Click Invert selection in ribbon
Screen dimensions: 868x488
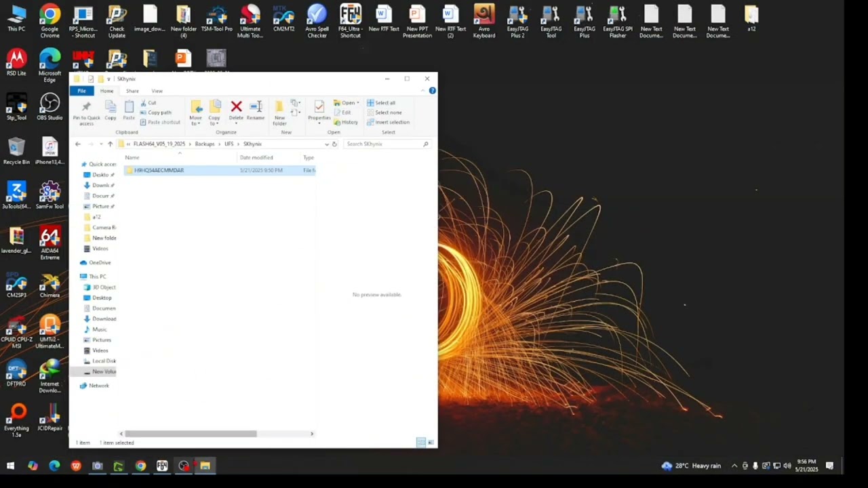(388, 122)
